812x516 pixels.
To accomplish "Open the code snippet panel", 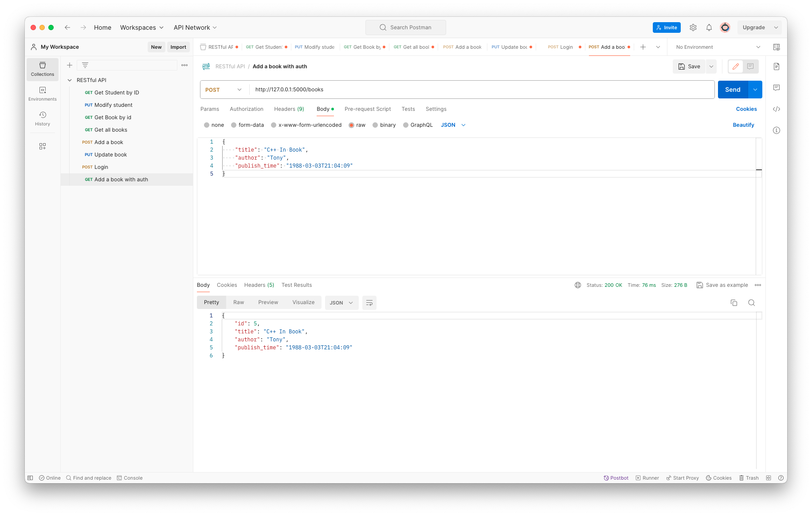I will (x=777, y=109).
